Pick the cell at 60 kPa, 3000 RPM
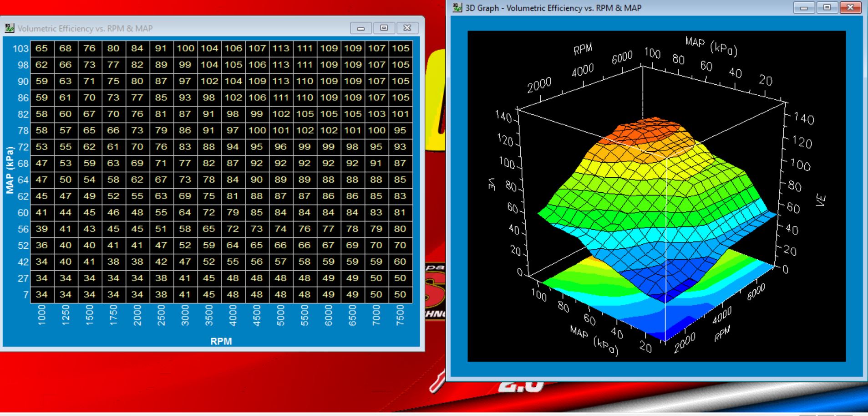 point(185,212)
